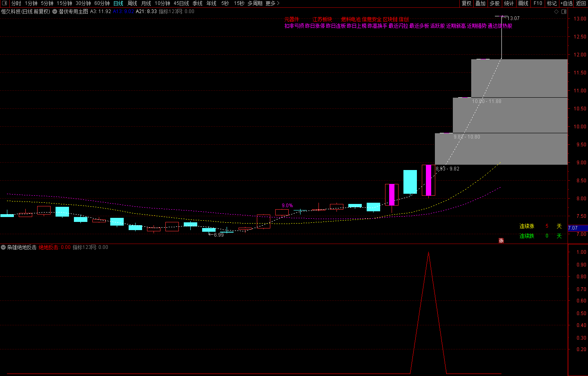588x376 pixels.
Task: Open the 画线 drawing tools
Action: pyautogui.click(x=523, y=3)
